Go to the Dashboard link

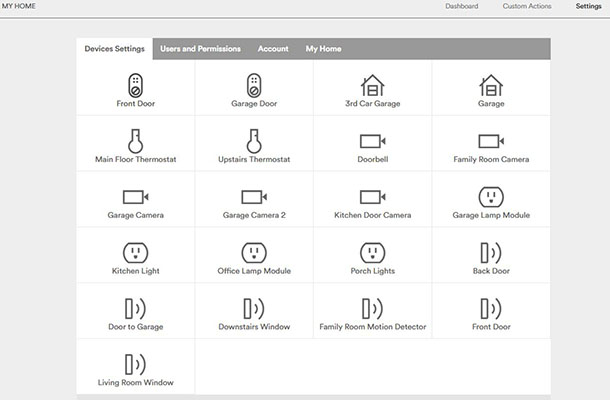point(462,6)
